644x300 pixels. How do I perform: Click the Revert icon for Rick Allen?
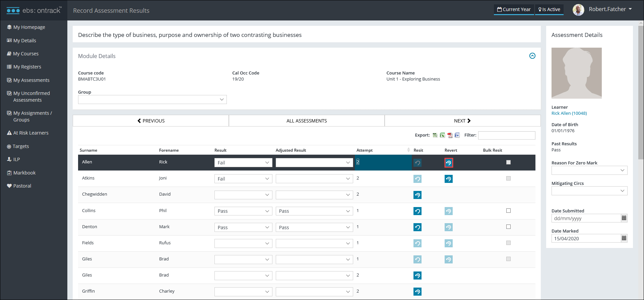(449, 163)
